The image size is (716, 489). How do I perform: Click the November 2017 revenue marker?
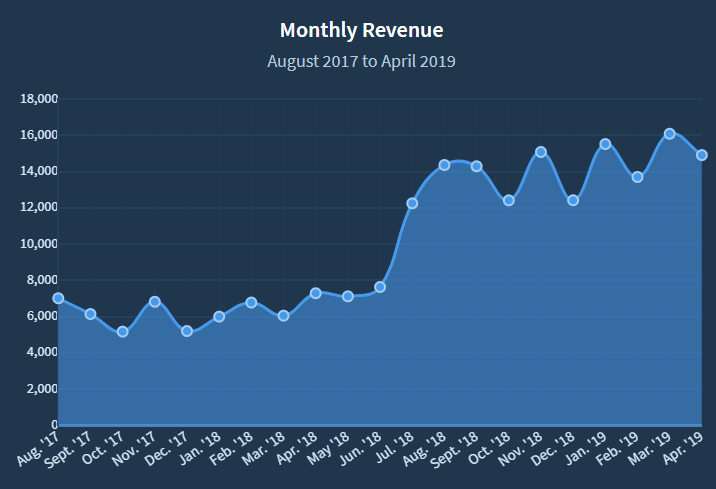pos(155,301)
